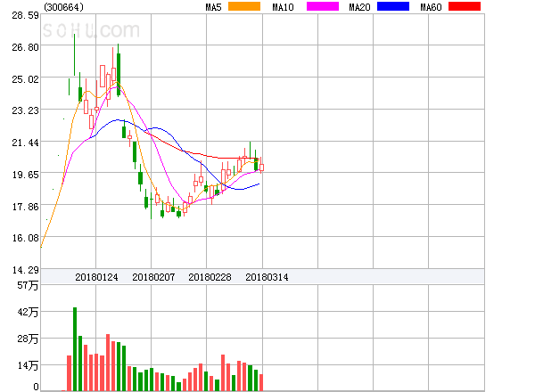535x392 pixels.
Task: Select the MA20 legend label
Action: 359,7
